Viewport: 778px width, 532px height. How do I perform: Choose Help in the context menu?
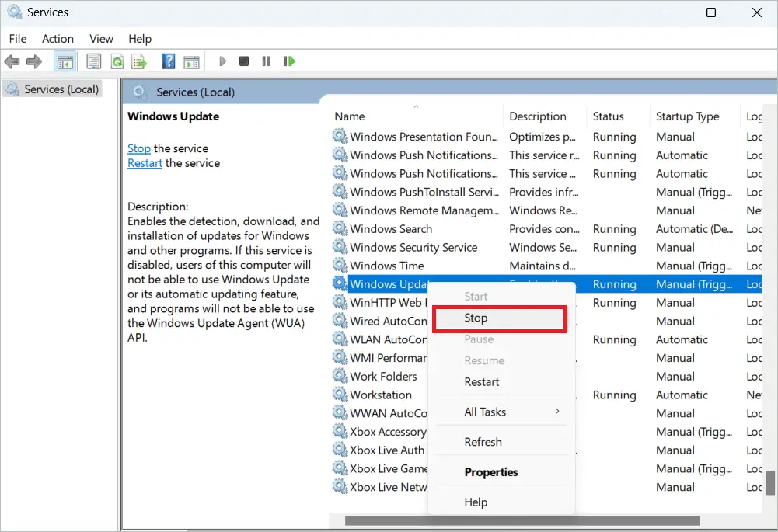tap(501, 502)
